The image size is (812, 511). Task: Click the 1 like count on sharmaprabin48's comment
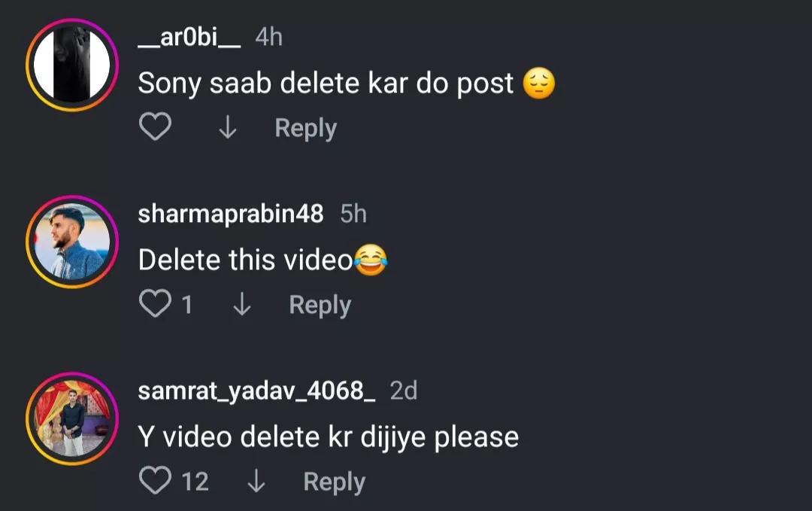(x=186, y=305)
